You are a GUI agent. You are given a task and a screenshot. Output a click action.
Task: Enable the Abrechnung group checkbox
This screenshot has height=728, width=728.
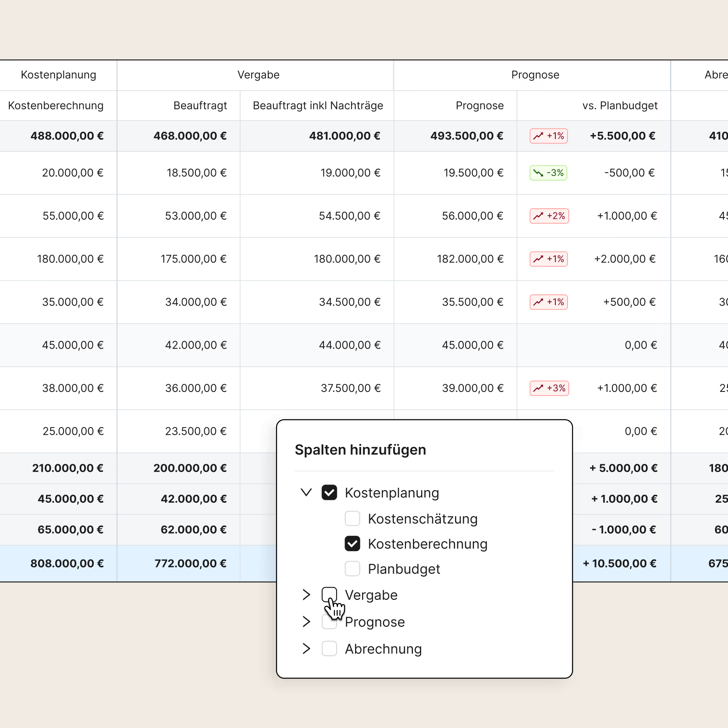pos(329,648)
